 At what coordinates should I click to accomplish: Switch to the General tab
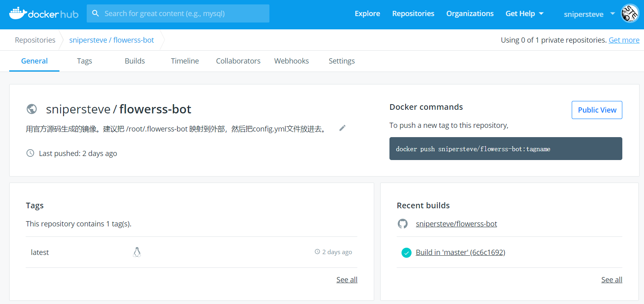[34, 61]
